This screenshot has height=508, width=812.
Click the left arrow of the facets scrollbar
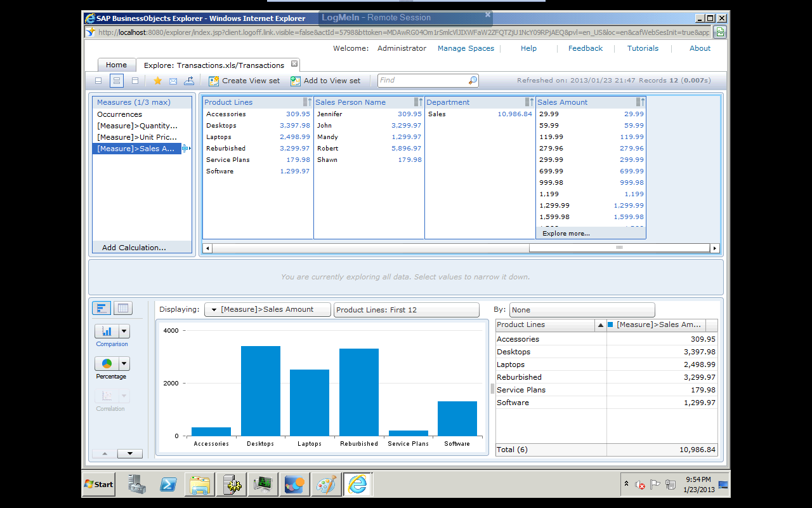click(x=207, y=248)
